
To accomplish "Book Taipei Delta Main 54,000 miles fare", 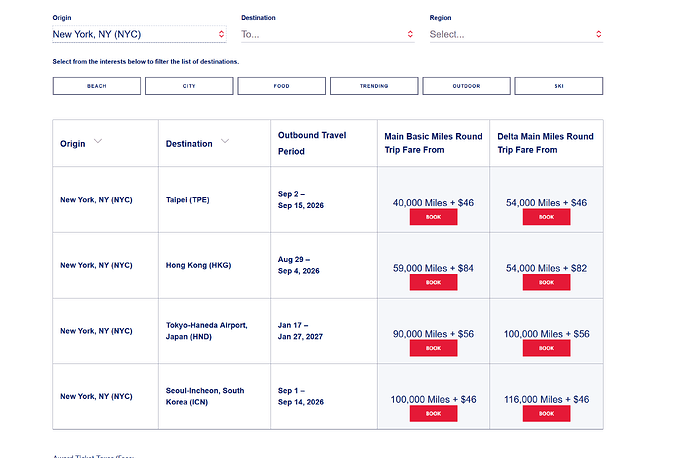I will (x=546, y=216).
